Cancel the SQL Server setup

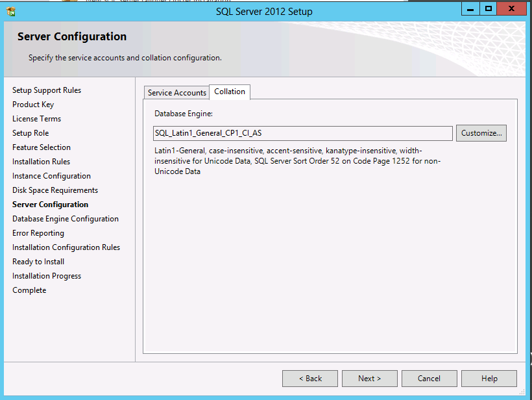429,379
